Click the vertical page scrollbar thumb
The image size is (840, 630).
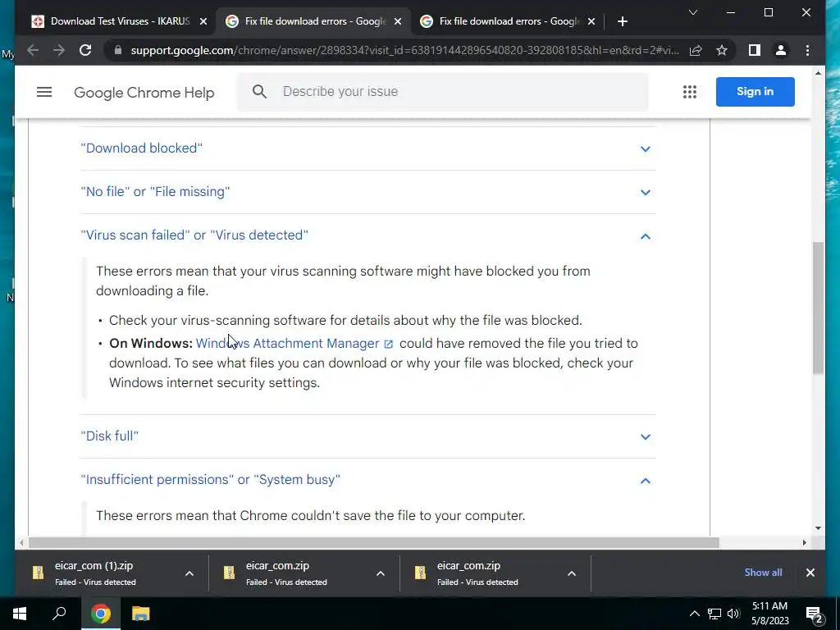tap(818, 308)
